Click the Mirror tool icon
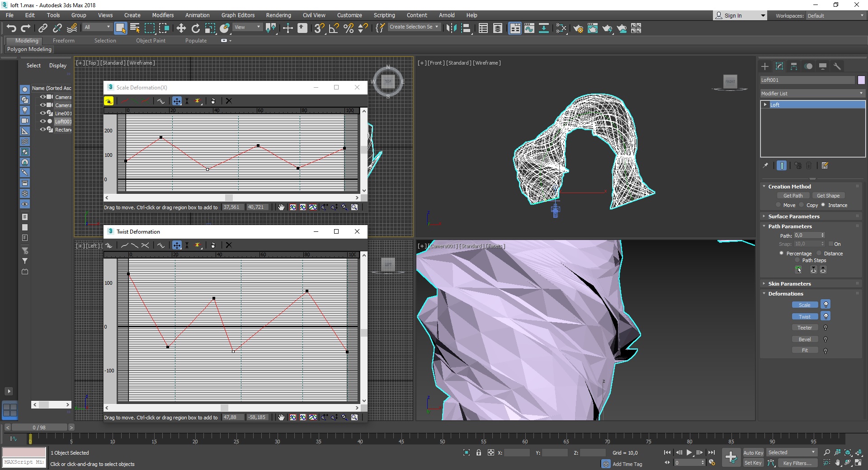Image resolution: width=868 pixels, height=470 pixels. (451, 28)
